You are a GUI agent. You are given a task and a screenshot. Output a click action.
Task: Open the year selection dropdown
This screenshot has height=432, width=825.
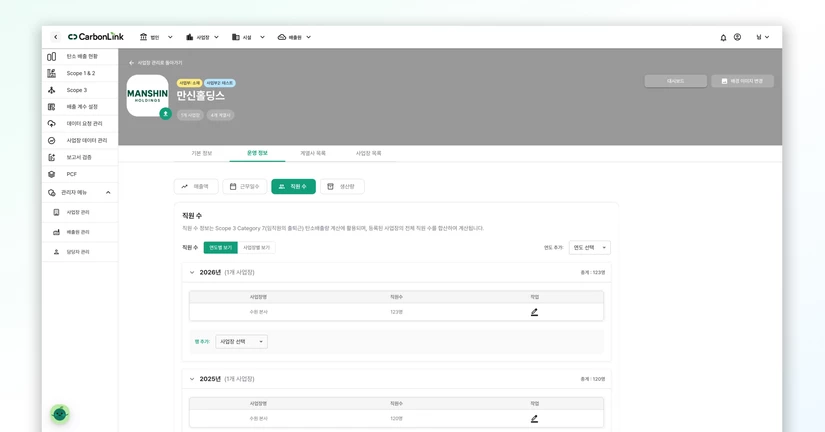pos(590,248)
